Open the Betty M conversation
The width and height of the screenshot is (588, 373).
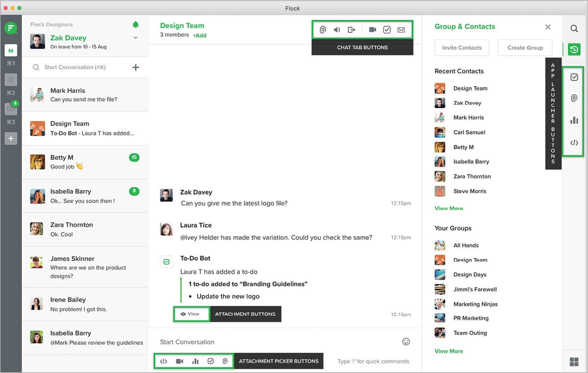[85, 162]
